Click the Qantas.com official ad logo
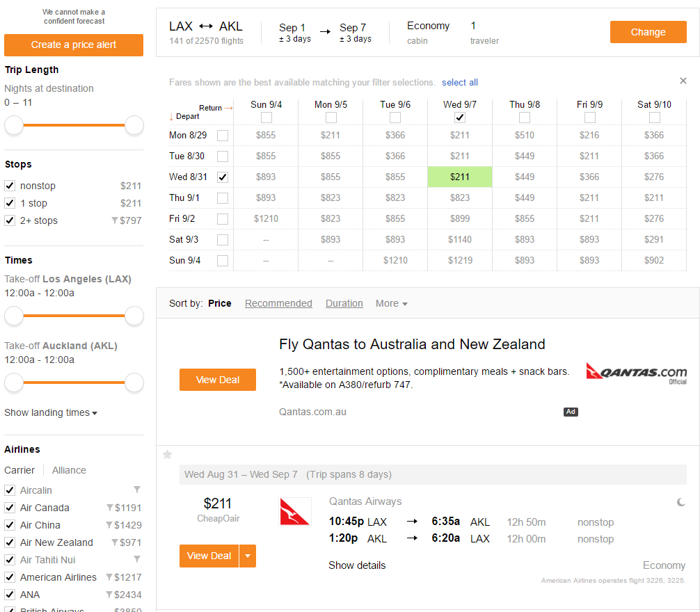700x612 pixels. [x=636, y=373]
